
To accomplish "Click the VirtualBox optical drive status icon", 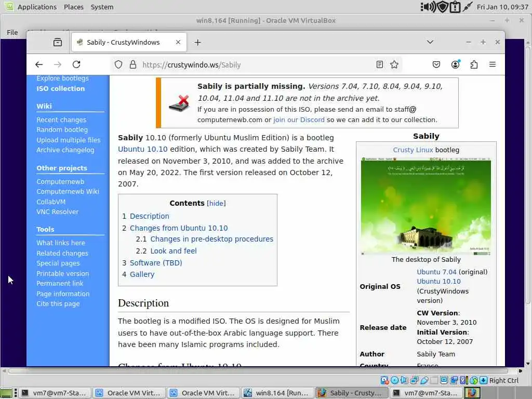I will point(395,380).
